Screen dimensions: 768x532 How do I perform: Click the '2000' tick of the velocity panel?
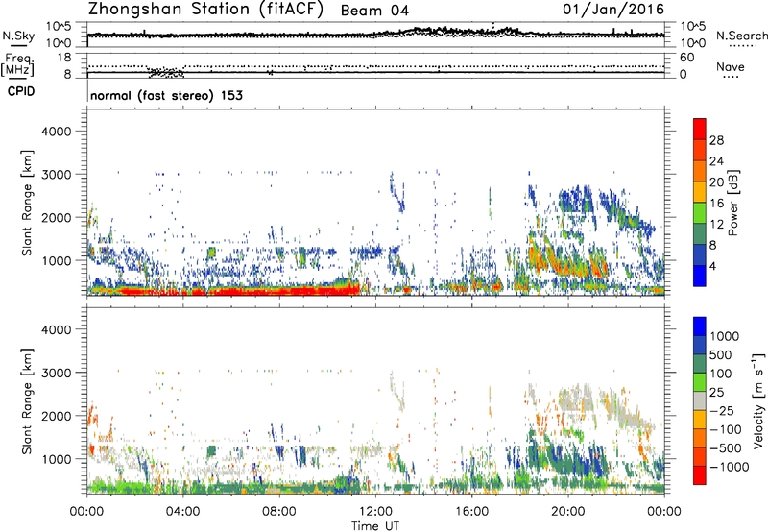tap(56, 416)
